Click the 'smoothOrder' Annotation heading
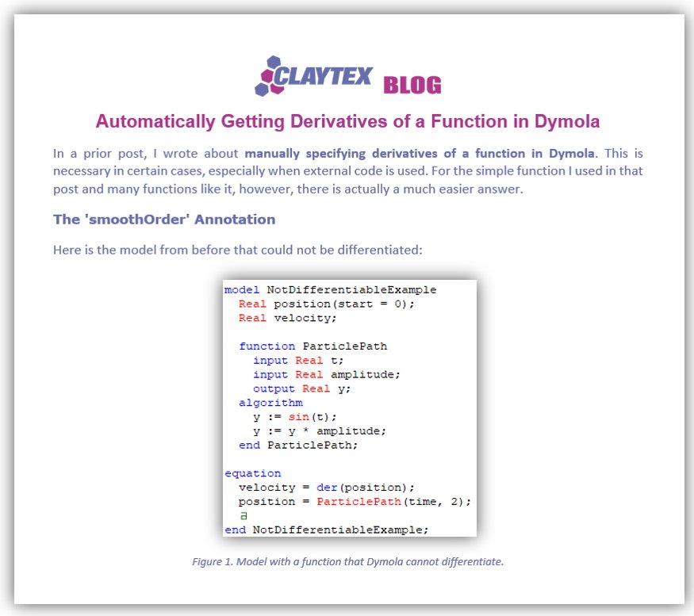 tap(164, 219)
